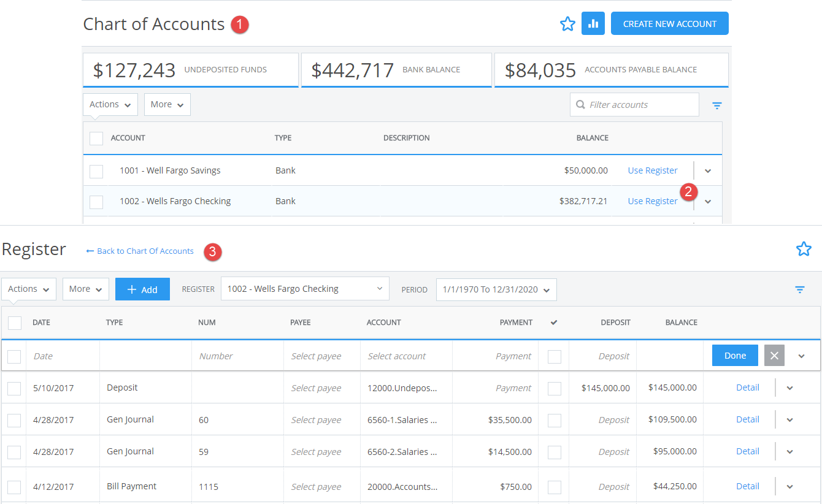Click the Number field in new entry row
This screenshot has height=504, width=822.
click(237, 356)
